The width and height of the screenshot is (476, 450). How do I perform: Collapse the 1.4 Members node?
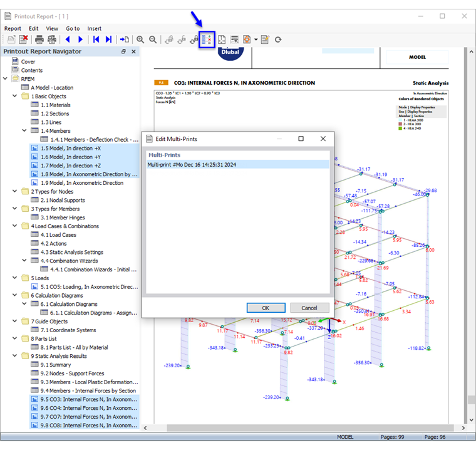point(24,130)
